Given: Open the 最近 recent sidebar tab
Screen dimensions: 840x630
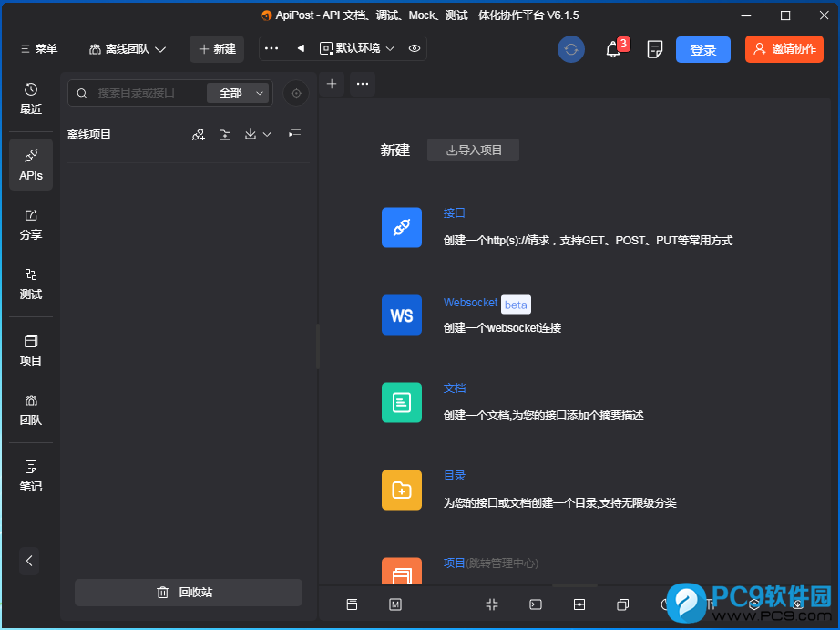Looking at the screenshot, I should coord(31,98).
